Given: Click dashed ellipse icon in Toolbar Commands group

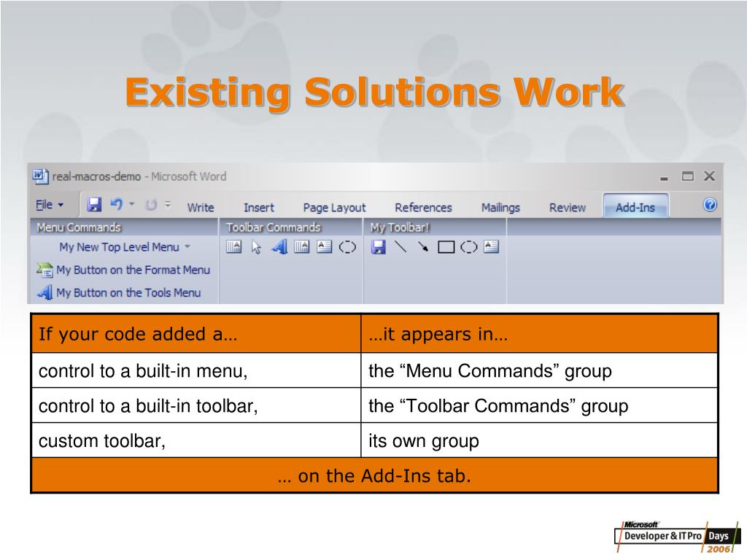Looking at the screenshot, I should 347,247.
